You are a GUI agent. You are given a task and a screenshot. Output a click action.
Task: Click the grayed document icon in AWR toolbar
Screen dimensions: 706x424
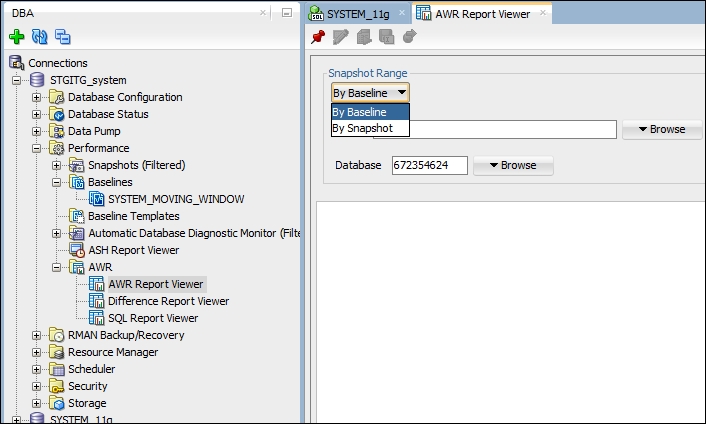click(364, 36)
